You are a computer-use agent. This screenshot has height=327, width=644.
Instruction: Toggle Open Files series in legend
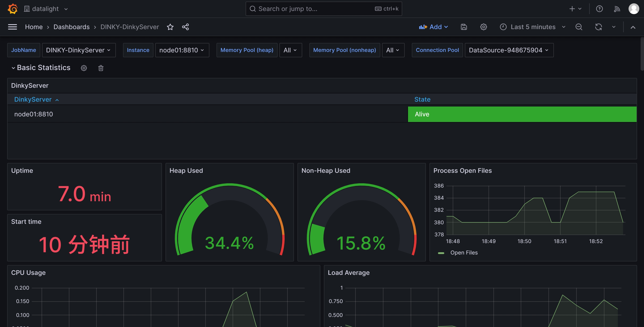coord(464,253)
